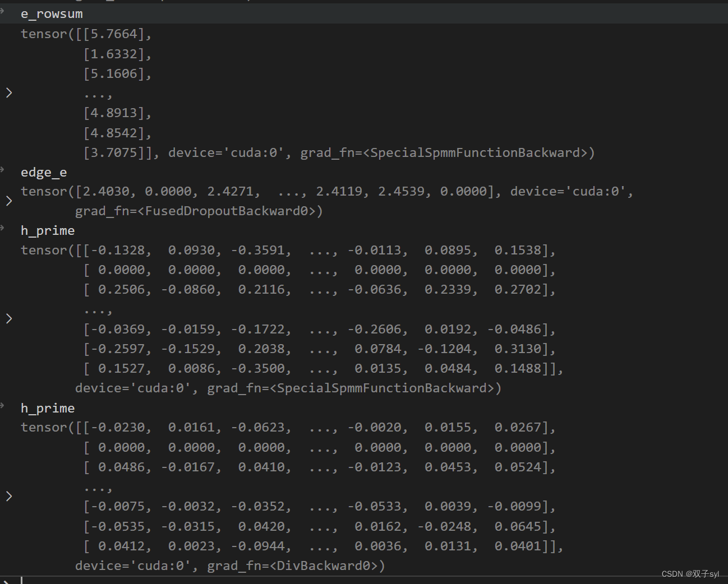Expand the e_rowsum tensor output

(x=9, y=93)
